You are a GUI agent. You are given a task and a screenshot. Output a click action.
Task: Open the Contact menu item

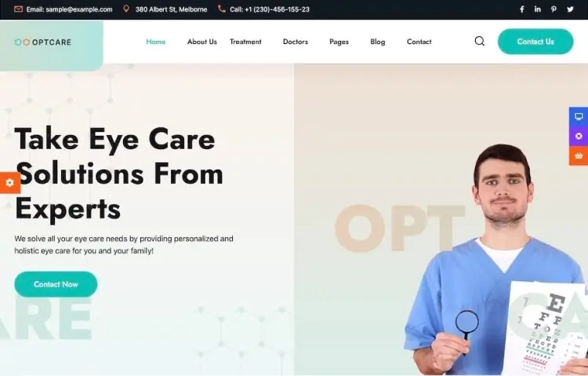tap(419, 42)
